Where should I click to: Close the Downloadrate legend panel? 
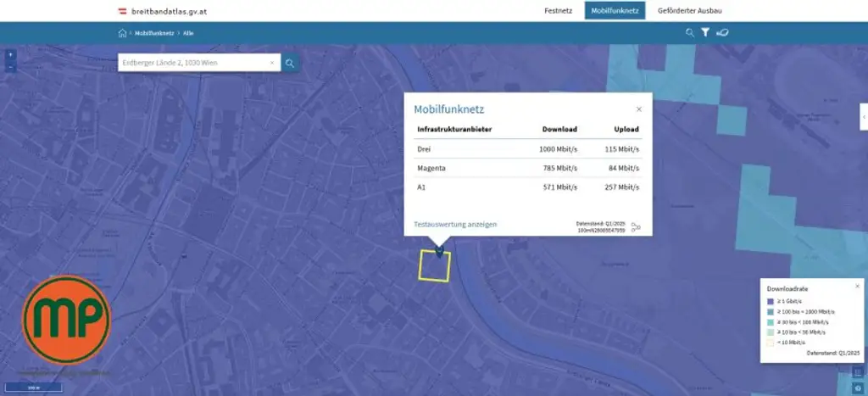coord(857,287)
